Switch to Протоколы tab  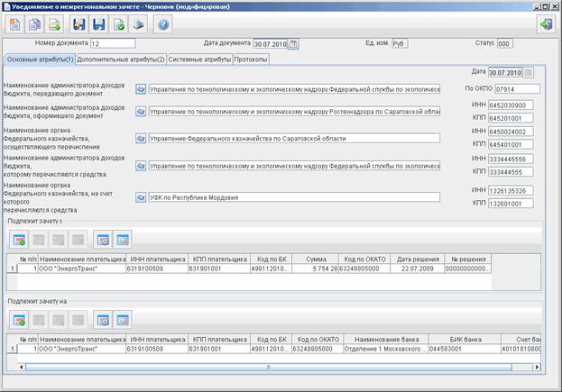point(251,59)
